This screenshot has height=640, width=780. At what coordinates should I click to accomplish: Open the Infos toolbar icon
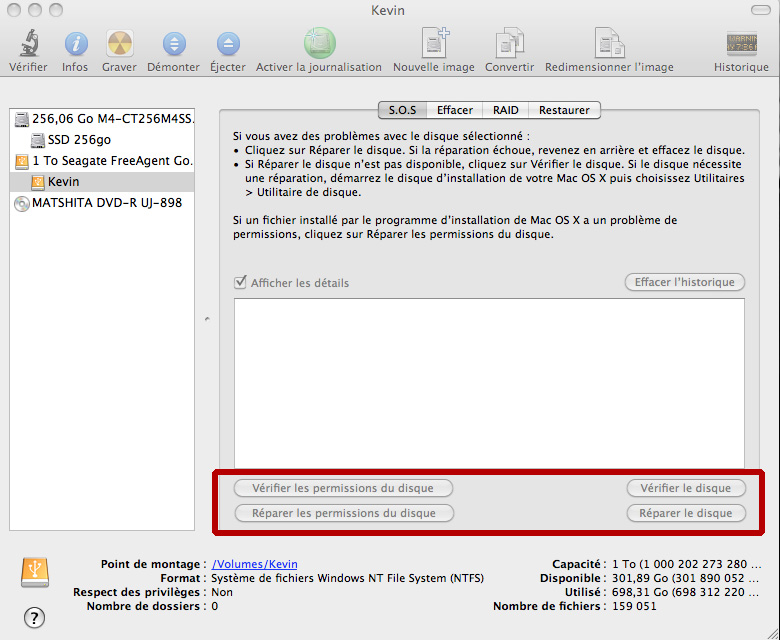coord(75,44)
